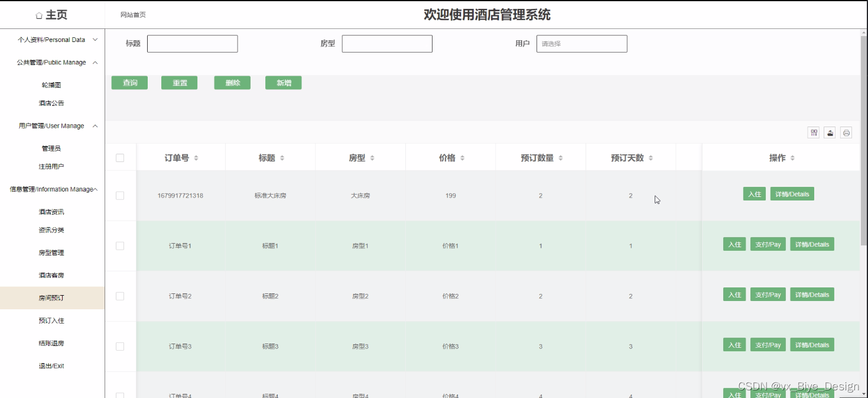
Task: Click the 主页 home title
Action: click(x=56, y=15)
